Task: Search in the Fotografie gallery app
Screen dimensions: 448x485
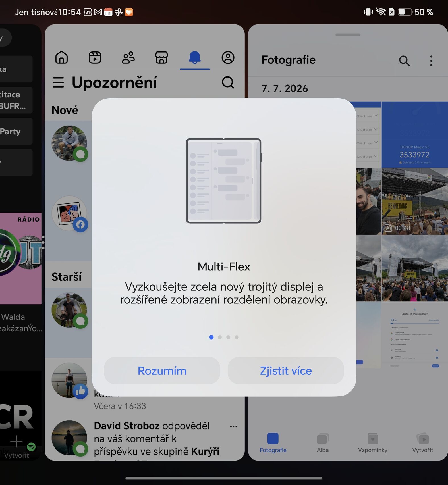Action: pyautogui.click(x=404, y=61)
